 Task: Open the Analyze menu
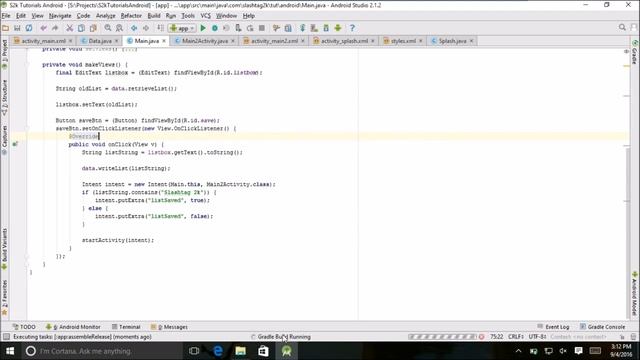coord(105,16)
